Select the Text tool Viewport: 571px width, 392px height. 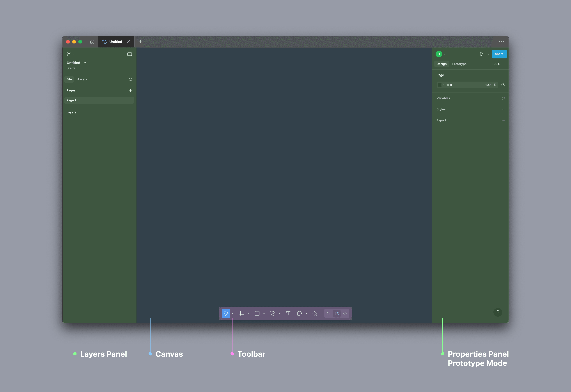pos(288,313)
